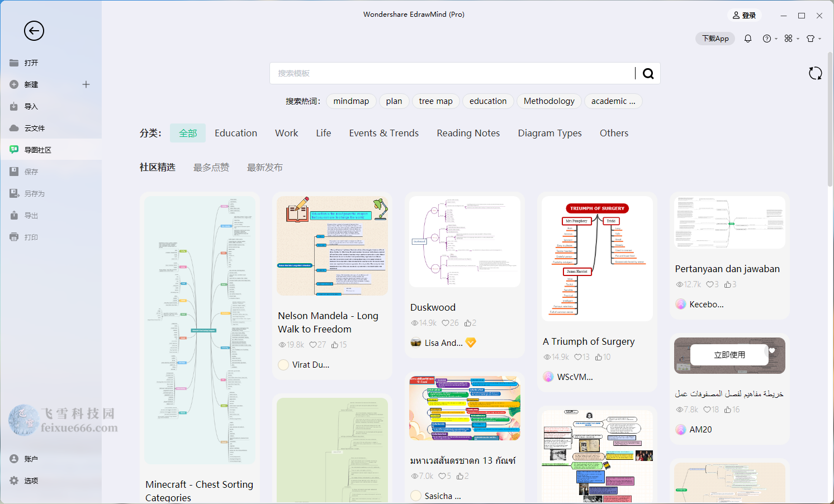Open the Triumph of Surgery thumbnail
834x504 pixels.
click(x=597, y=259)
